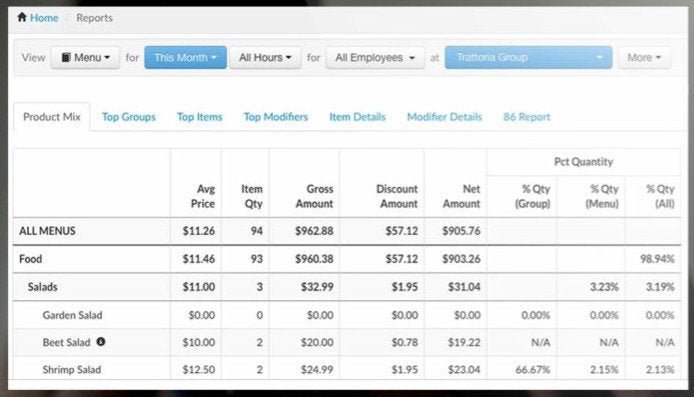Viewport: 694px width, 397px height.
Task: Select the Product Mix tab
Action: coord(52,117)
